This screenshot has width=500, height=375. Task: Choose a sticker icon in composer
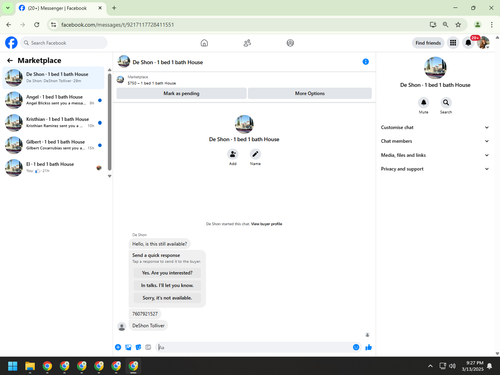pyautogui.click(x=138, y=347)
